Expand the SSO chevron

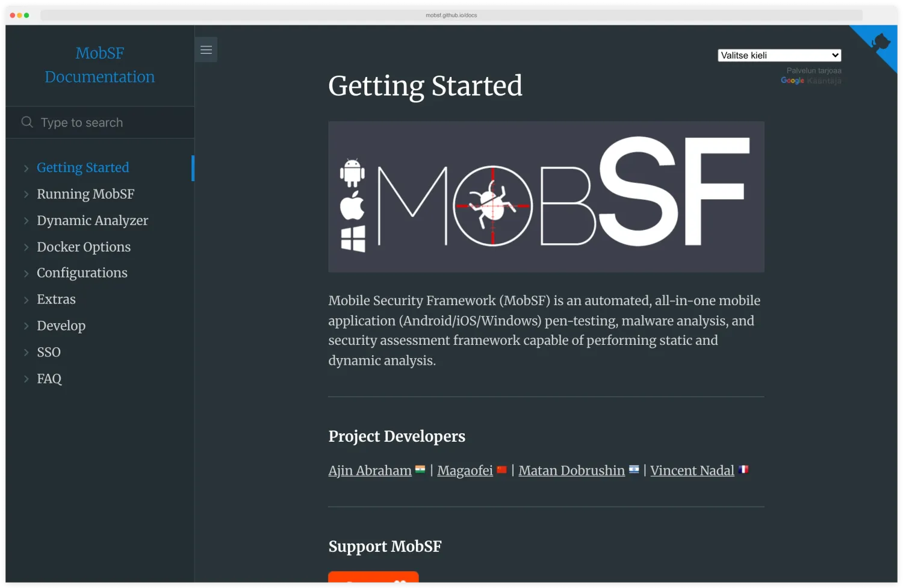pyautogui.click(x=26, y=353)
